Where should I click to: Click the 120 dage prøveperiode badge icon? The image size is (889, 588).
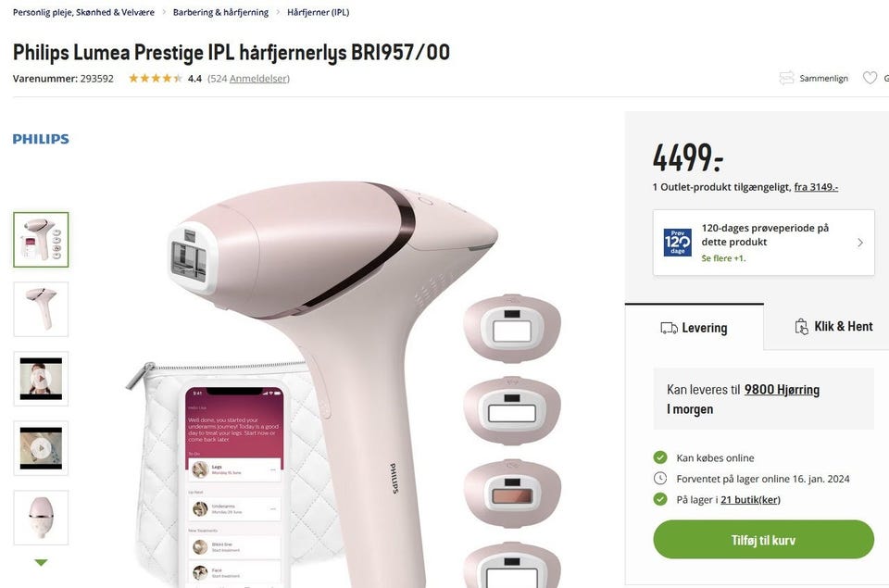(678, 243)
